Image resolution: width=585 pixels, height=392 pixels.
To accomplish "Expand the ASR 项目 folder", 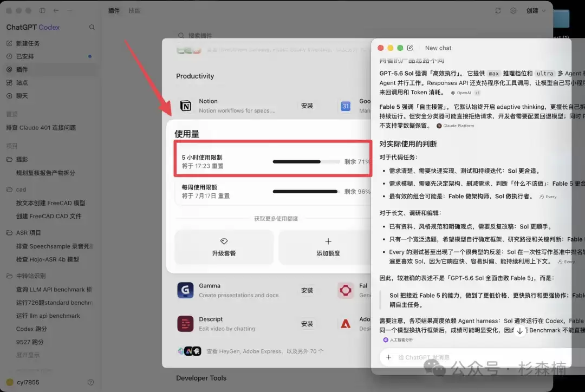I will click(28, 233).
